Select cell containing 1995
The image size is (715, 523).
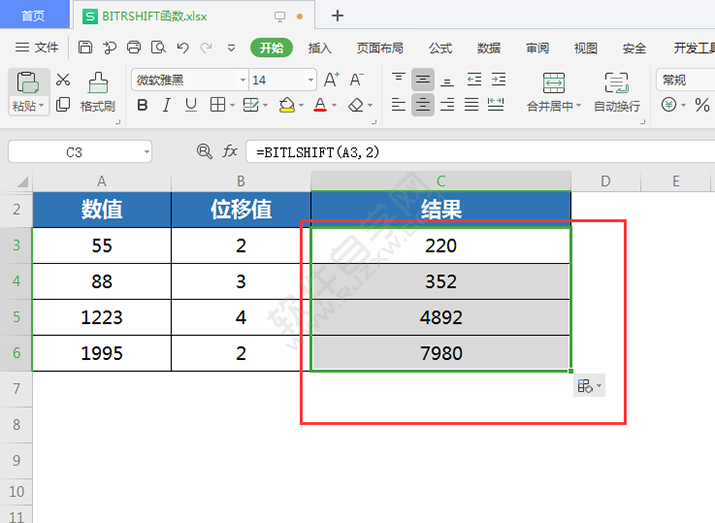coord(102,353)
